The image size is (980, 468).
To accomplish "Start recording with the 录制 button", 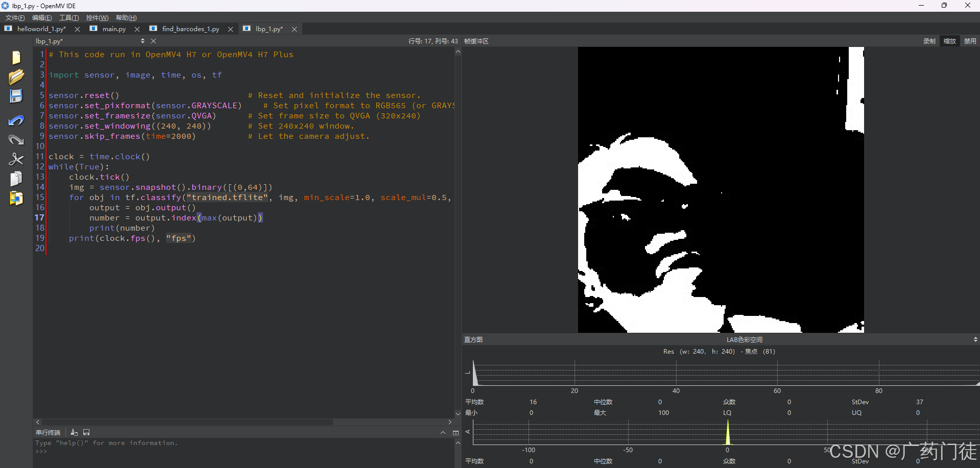I will (x=929, y=41).
